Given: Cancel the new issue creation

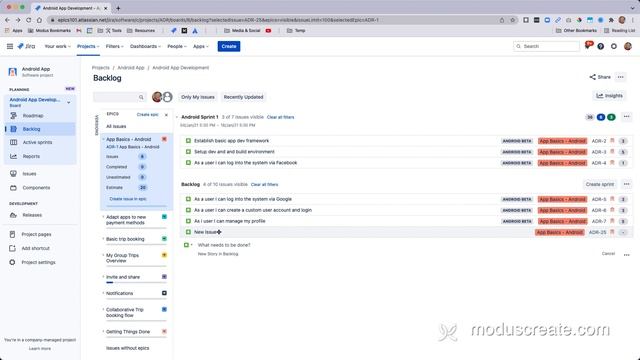Looking at the screenshot, I should point(608,253).
